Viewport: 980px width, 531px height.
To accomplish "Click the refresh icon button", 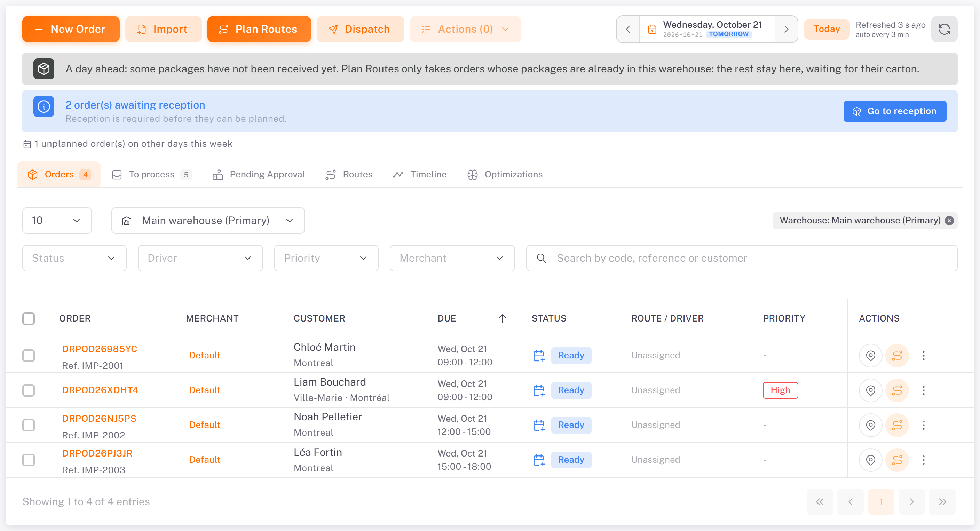I will (944, 29).
